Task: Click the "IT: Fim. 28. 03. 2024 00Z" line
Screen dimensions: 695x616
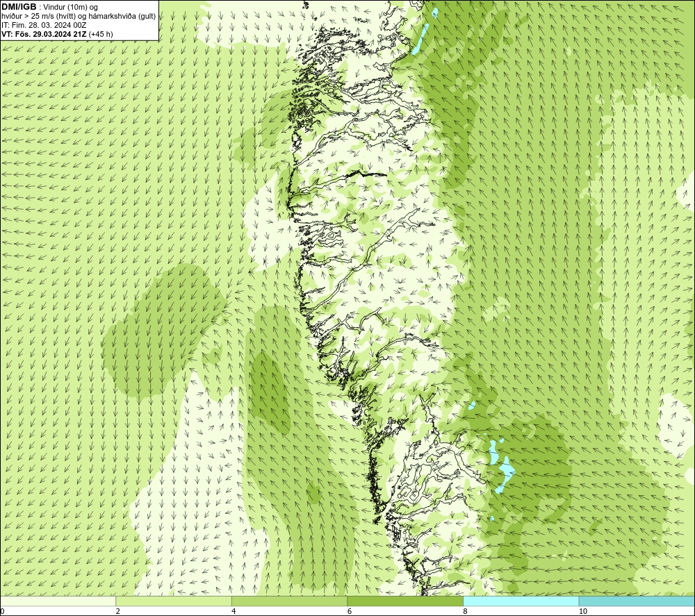Action: tap(44, 25)
